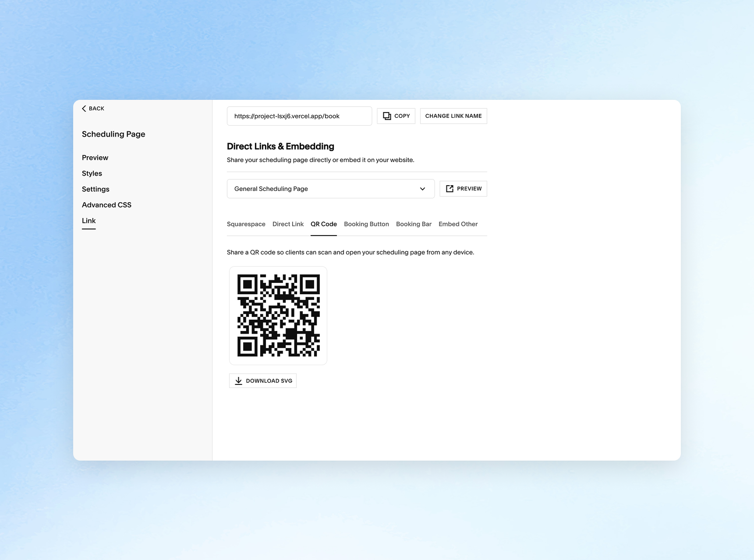Screen dimensions: 754x560
Task: Open Styles in the sidebar
Action: [x=92, y=173]
